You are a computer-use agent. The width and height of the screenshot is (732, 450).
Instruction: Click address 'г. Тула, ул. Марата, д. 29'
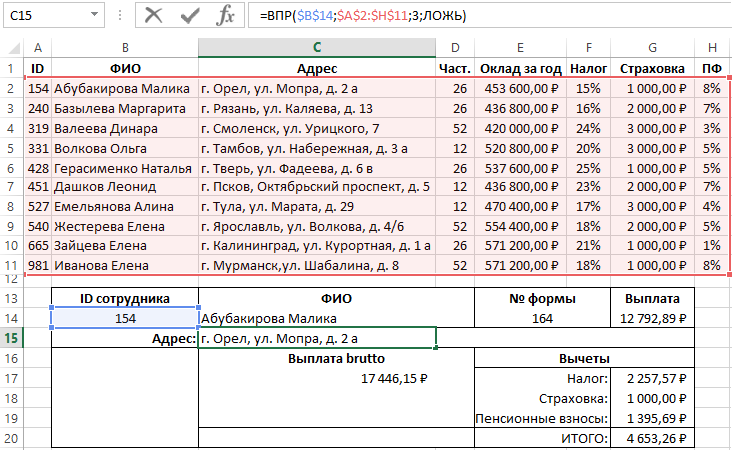click(x=317, y=206)
